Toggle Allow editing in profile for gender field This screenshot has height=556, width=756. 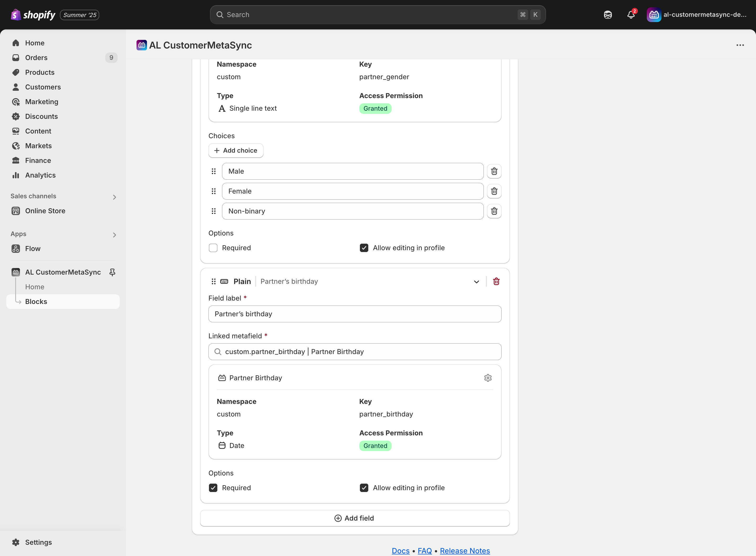[x=364, y=248]
